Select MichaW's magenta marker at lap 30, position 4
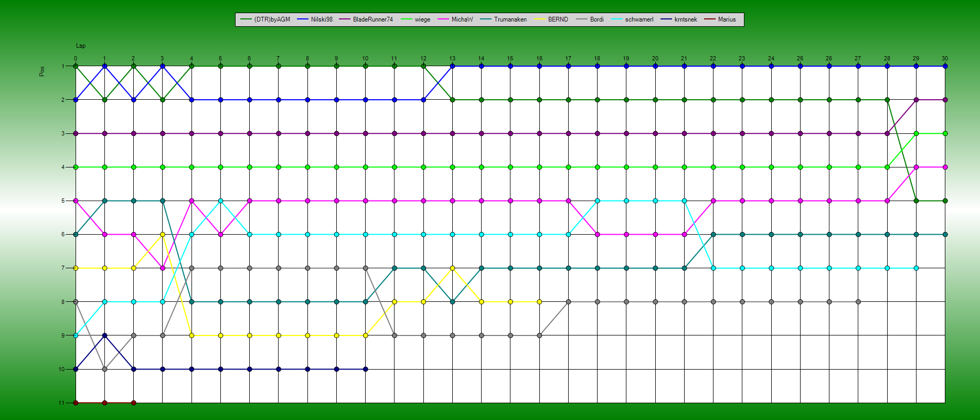Image resolution: width=980 pixels, height=420 pixels. pos(945,167)
